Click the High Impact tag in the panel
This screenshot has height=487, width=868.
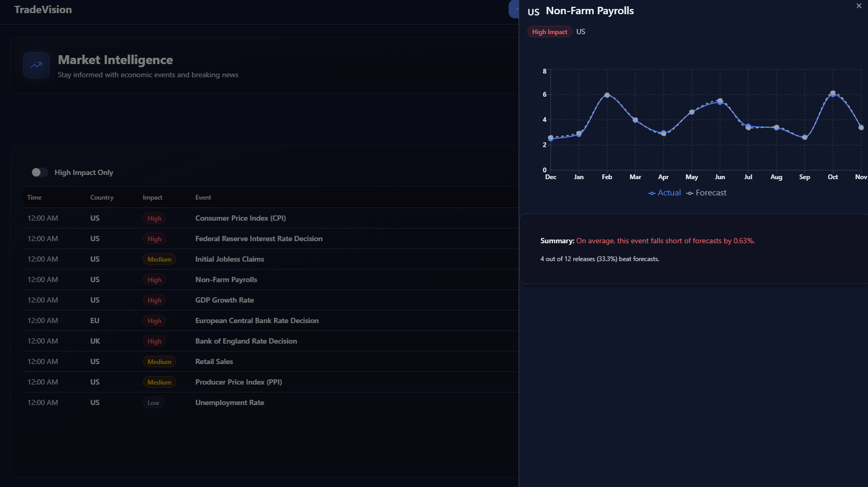click(549, 32)
